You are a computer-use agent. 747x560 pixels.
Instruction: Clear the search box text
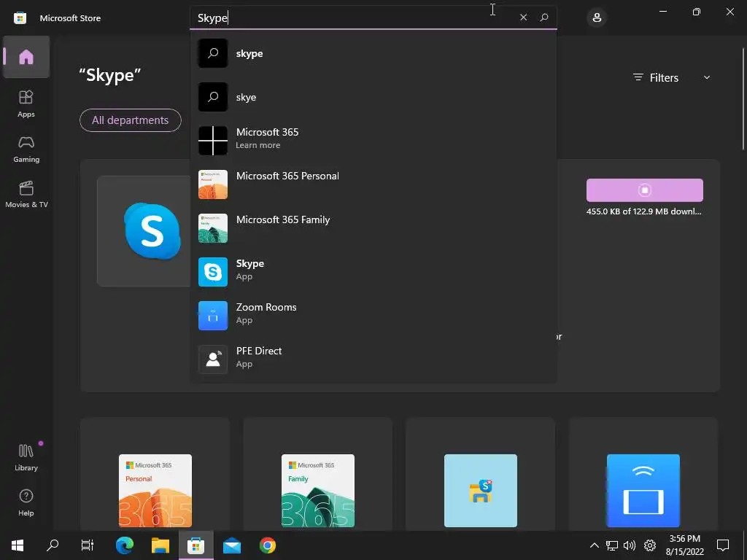click(523, 17)
